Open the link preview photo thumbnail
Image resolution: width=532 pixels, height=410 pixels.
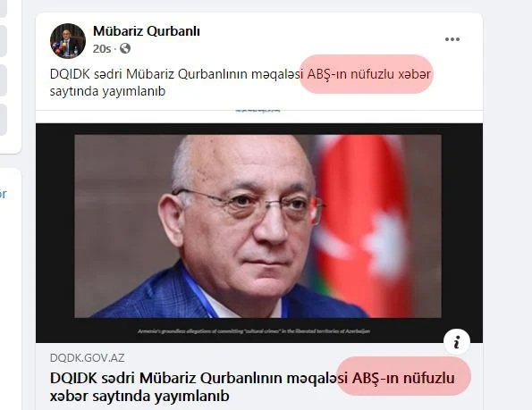coord(259,232)
